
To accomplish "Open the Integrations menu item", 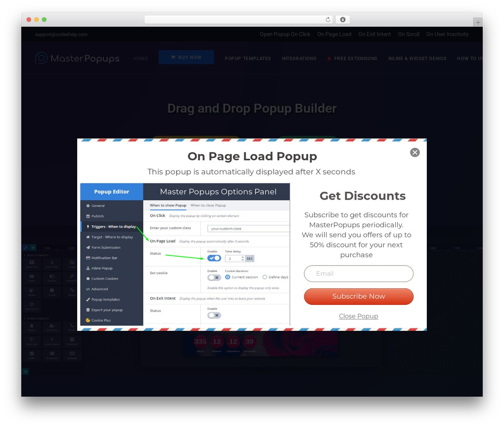I will coord(299,58).
